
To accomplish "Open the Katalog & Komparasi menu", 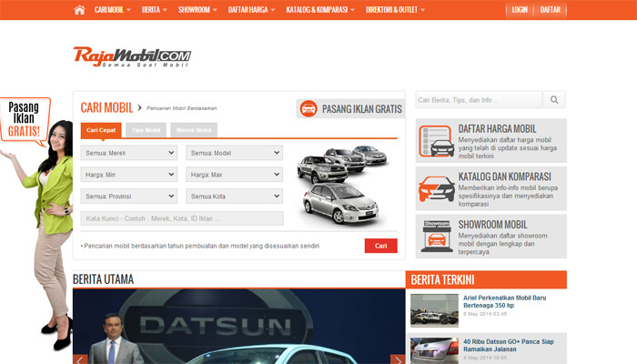I will coord(320,10).
